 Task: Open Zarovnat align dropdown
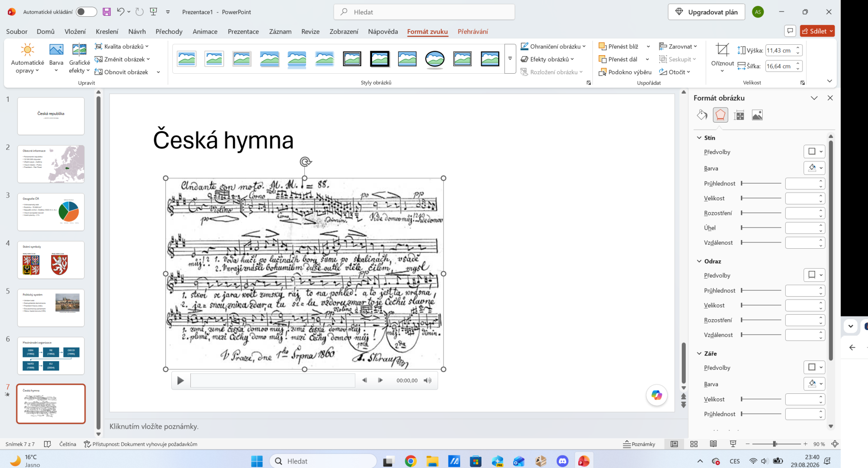point(678,46)
